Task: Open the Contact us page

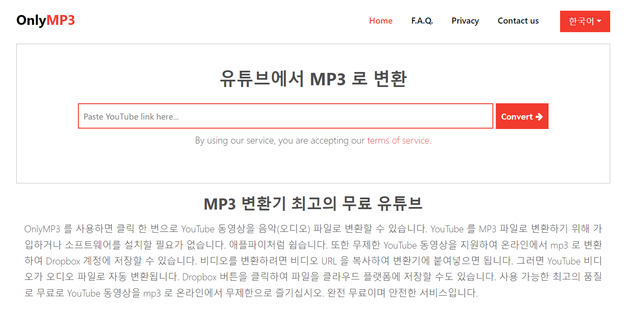Action: (518, 21)
